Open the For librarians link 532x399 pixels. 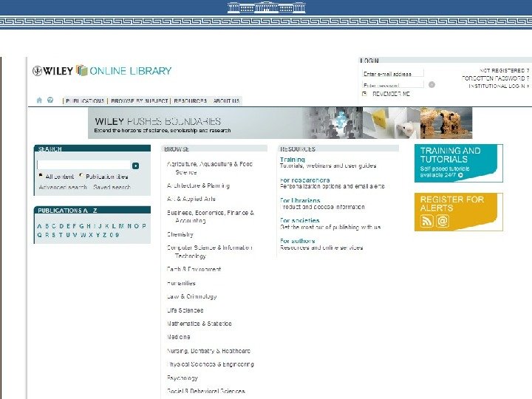click(300, 200)
